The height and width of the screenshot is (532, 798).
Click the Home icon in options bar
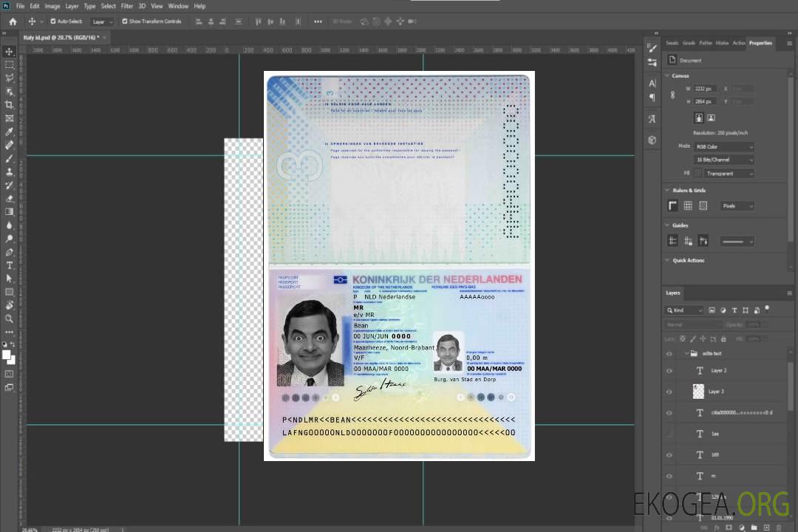click(x=13, y=21)
